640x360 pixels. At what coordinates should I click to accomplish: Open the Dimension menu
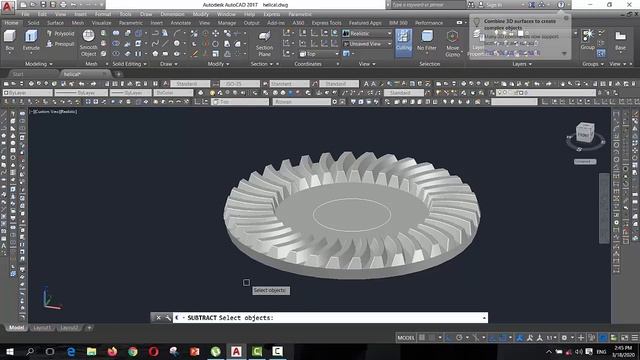coord(172,14)
